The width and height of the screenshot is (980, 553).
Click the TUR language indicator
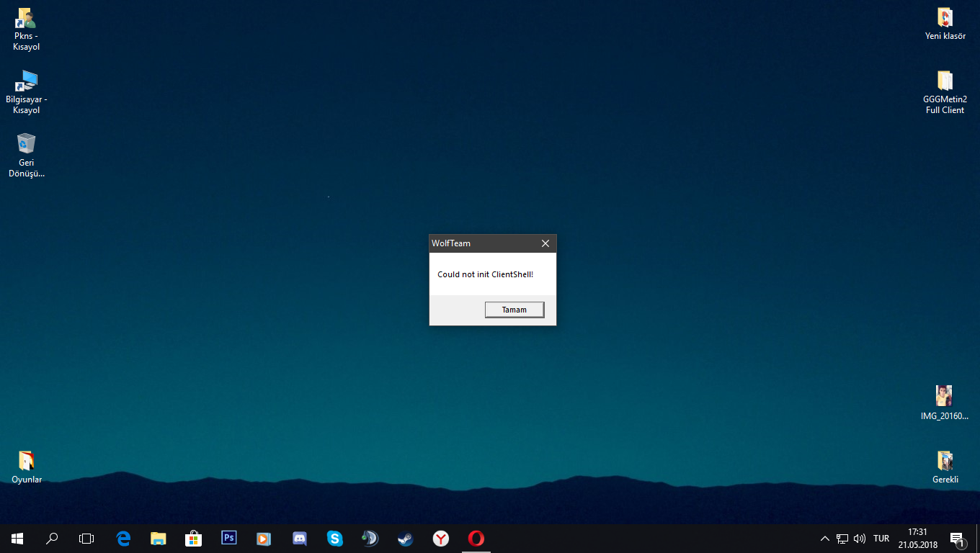(881, 539)
